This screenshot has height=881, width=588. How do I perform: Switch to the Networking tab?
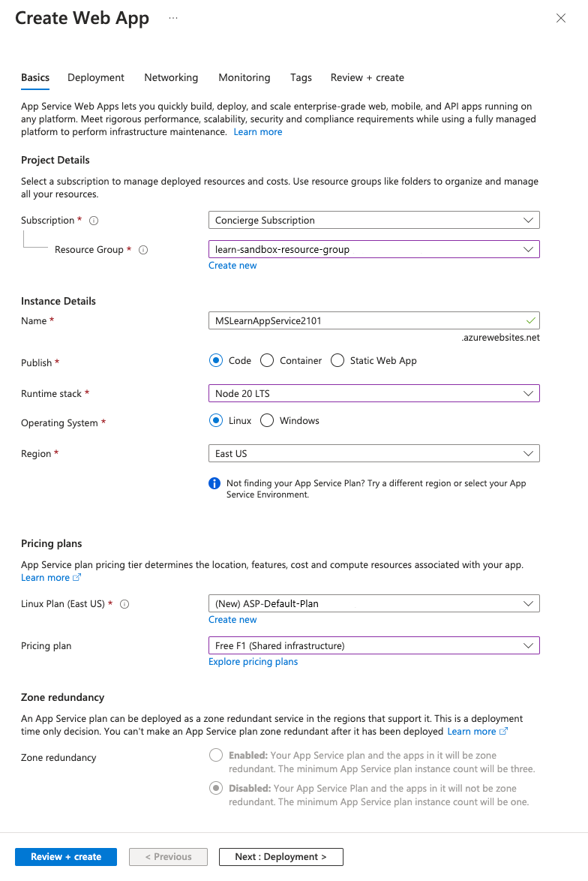(171, 77)
